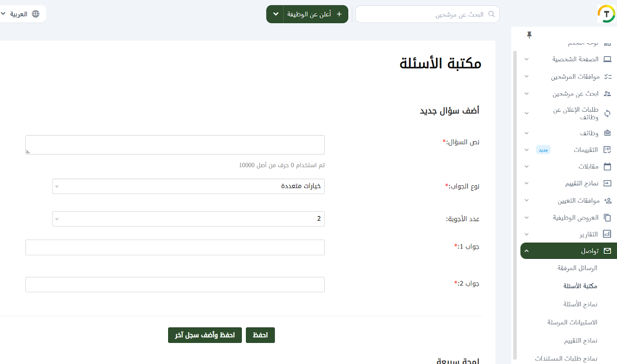The width and height of the screenshot is (617, 364).
Task: Click the chart icon next to التقارير
Action: coord(607,234)
